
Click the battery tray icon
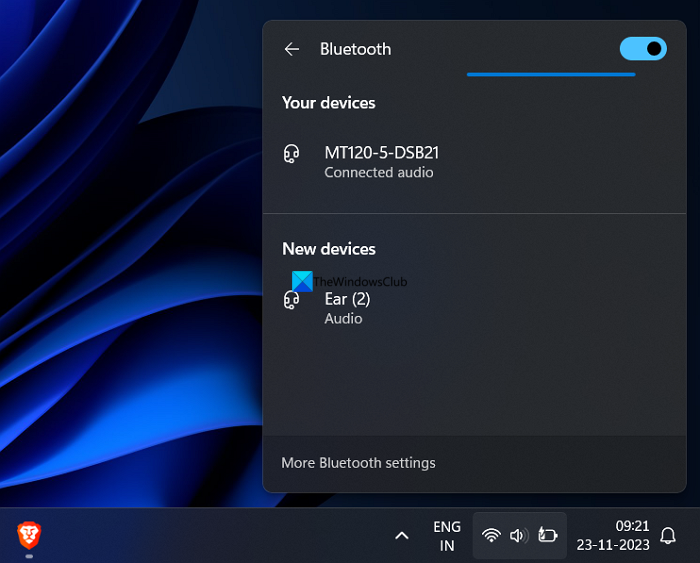tap(547, 535)
